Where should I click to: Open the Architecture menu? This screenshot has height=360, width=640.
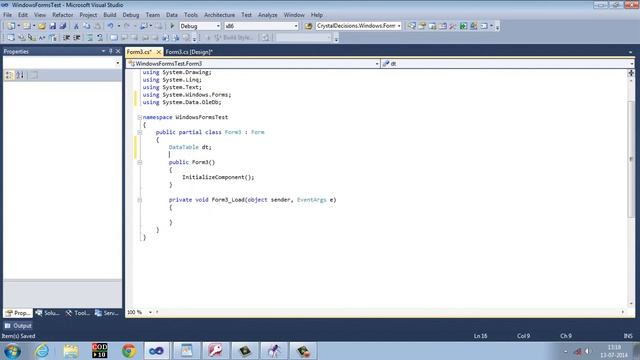(219, 15)
